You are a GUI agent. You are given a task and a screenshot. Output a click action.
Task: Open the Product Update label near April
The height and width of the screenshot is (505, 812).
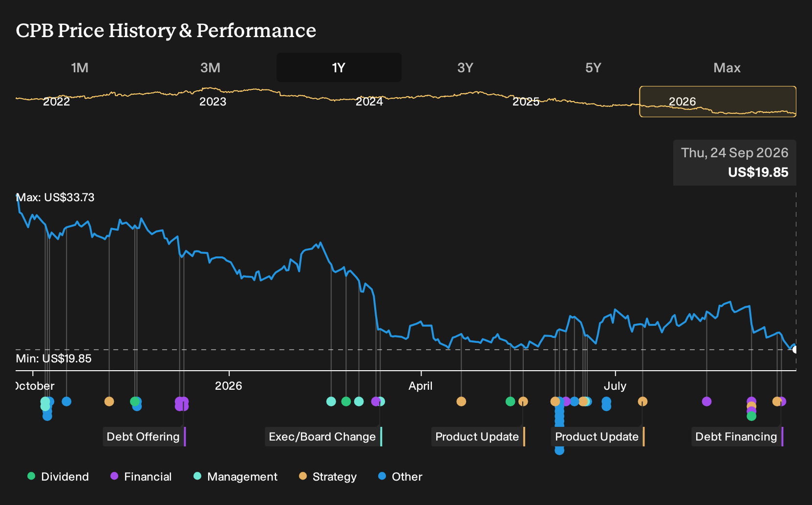click(478, 437)
